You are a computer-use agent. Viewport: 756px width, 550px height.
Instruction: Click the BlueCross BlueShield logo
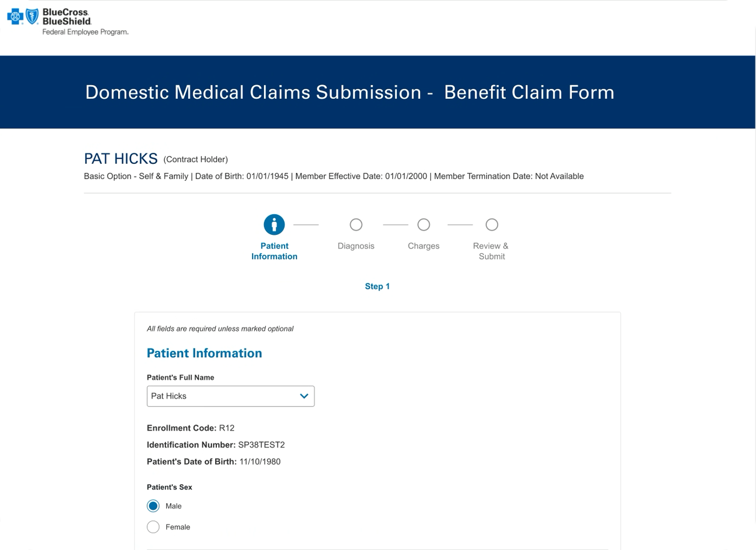67,21
